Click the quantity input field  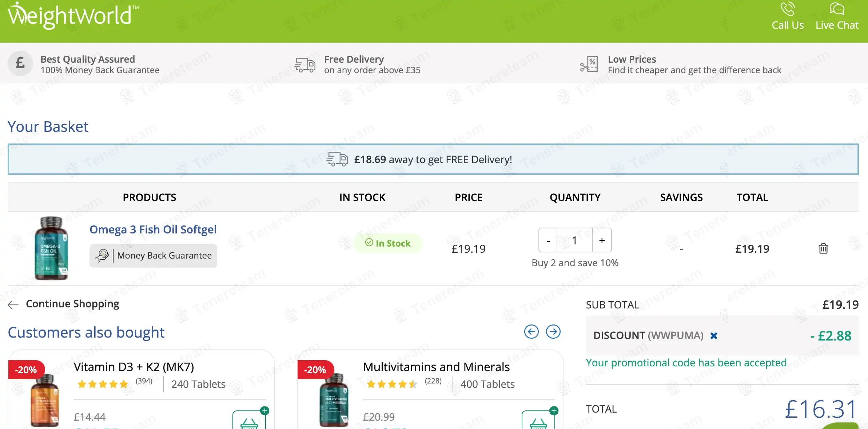574,240
